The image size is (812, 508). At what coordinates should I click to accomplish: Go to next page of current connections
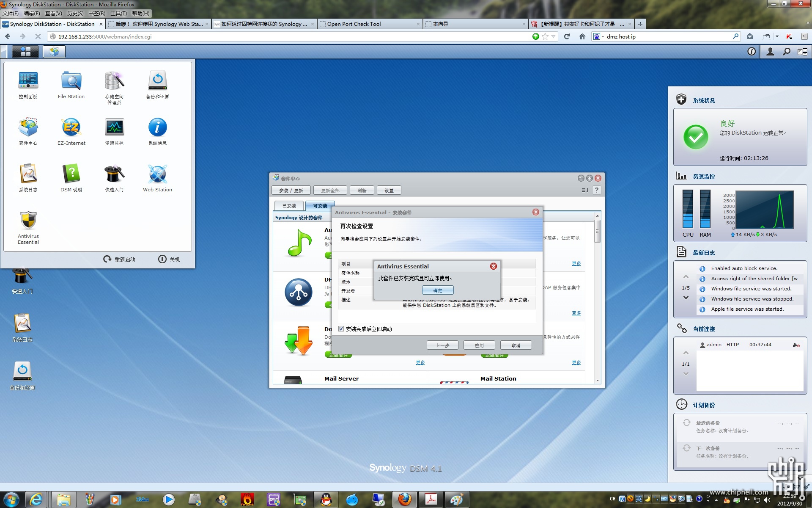(x=686, y=374)
